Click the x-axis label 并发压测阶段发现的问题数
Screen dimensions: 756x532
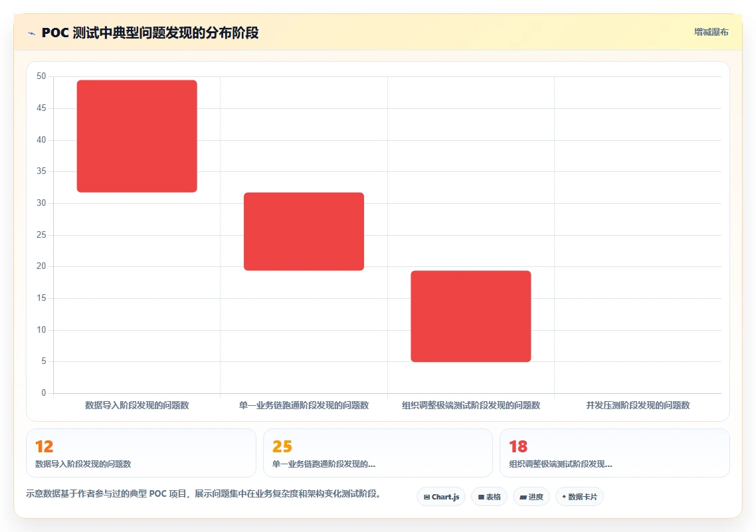pyautogui.click(x=638, y=405)
